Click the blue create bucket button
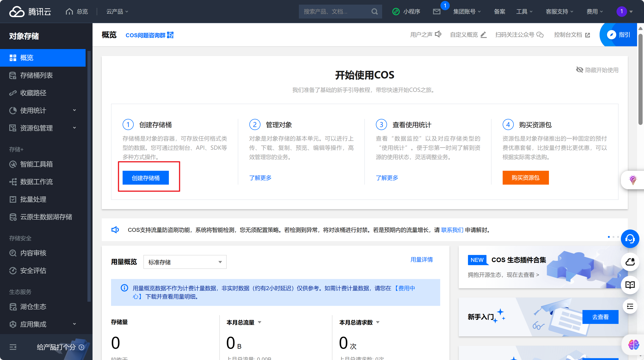 (x=146, y=178)
